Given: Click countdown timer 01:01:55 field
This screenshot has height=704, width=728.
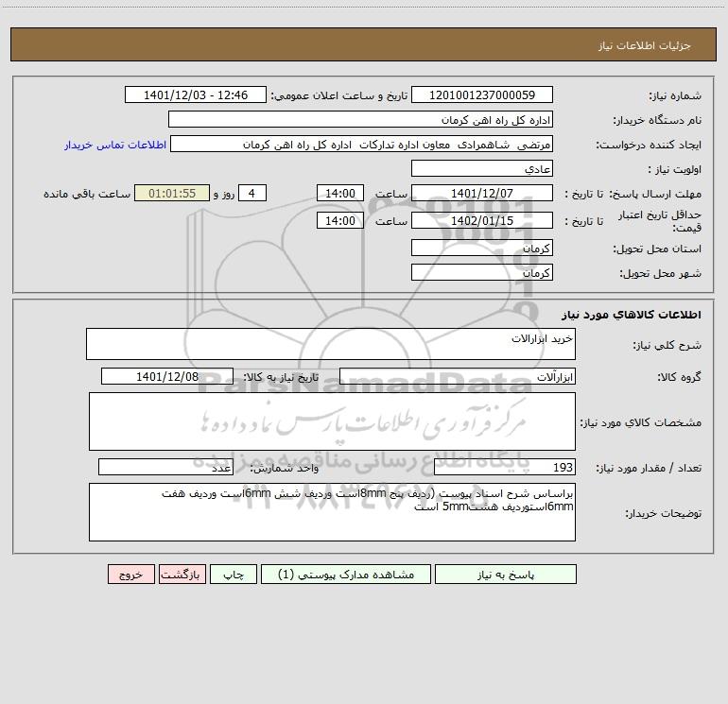Looking at the screenshot, I should pos(172,194).
